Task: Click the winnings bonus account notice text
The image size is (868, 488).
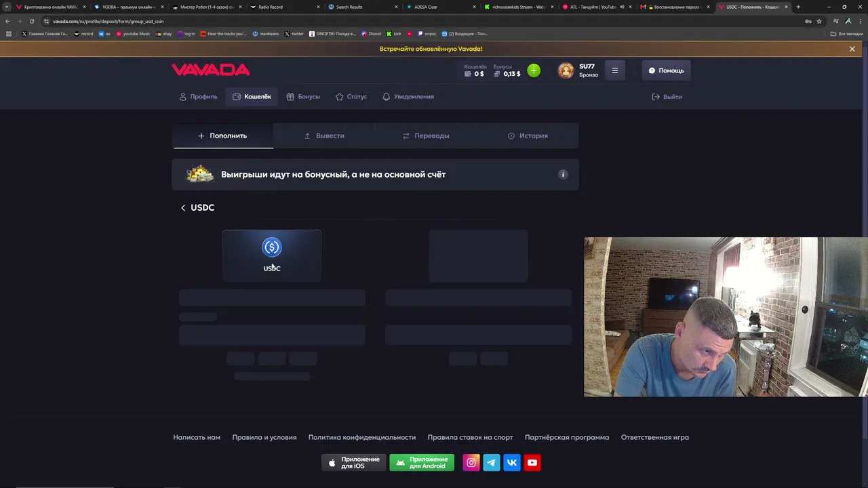Action: [x=333, y=174]
